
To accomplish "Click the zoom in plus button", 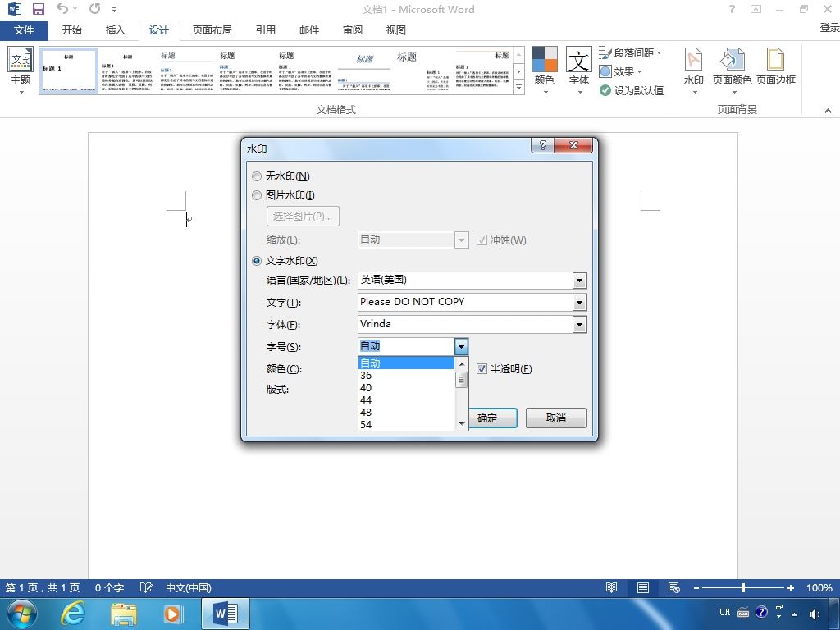I will [790, 588].
